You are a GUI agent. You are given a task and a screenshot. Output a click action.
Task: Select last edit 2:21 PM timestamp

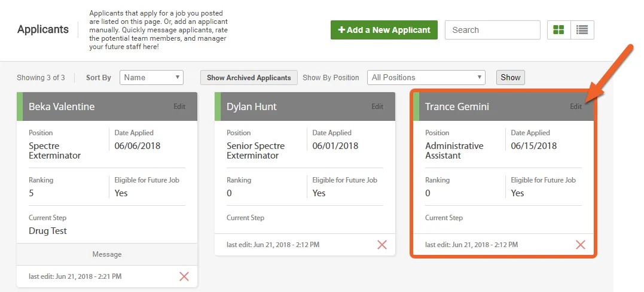[75, 276]
